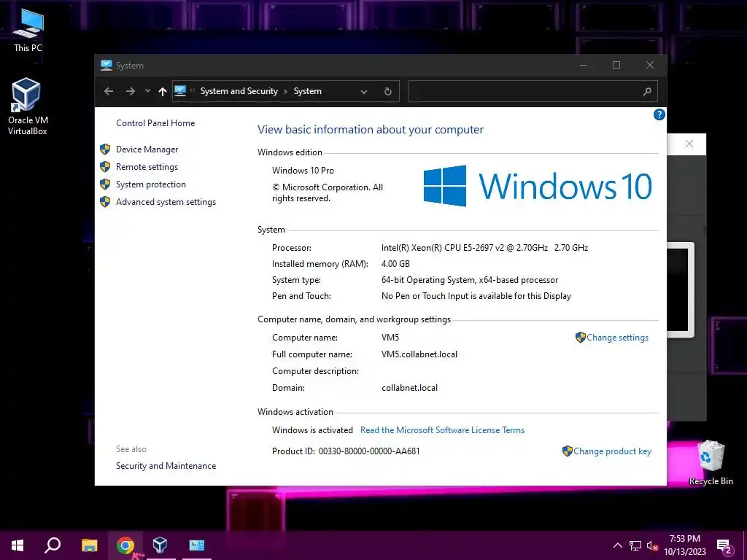Open Google Chrome from the taskbar
Viewport: 747px width, 560px height.
click(125, 545)
